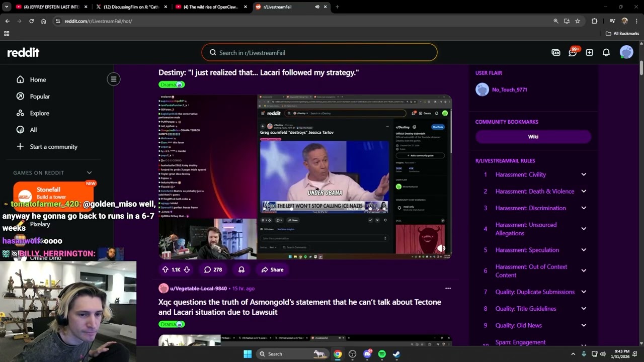Open the Wiki community bookmark

(533, 136)
